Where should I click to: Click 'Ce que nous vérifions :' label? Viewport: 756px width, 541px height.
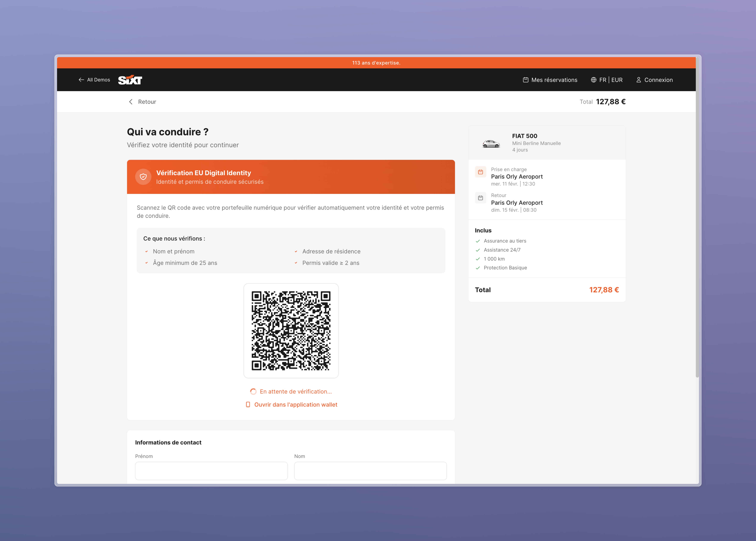(174, 239)
